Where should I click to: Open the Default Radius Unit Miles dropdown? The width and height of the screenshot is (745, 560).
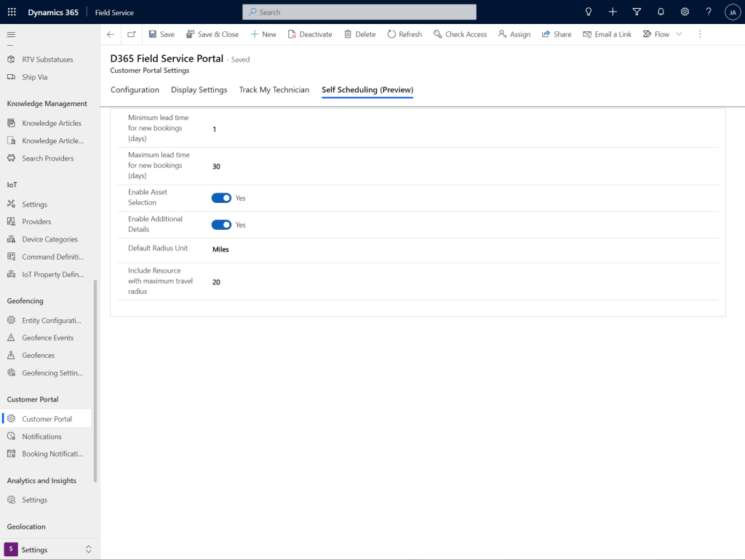coord(220,249)
